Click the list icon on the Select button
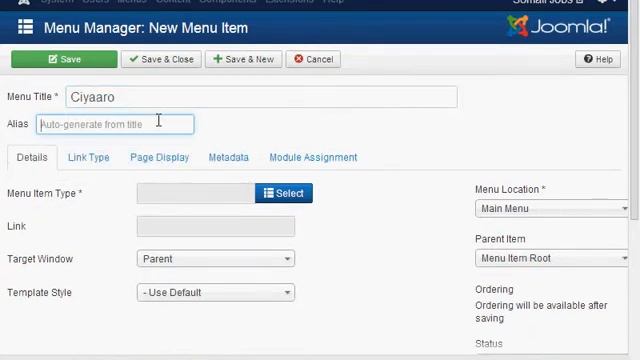 click(269, 193)
